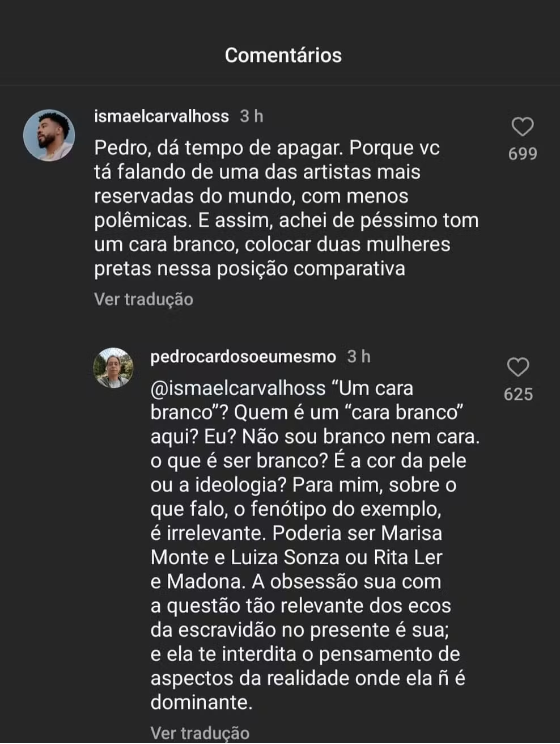Tap the heart on pedrocardosoeumesmo's reply

pos(517,367)
